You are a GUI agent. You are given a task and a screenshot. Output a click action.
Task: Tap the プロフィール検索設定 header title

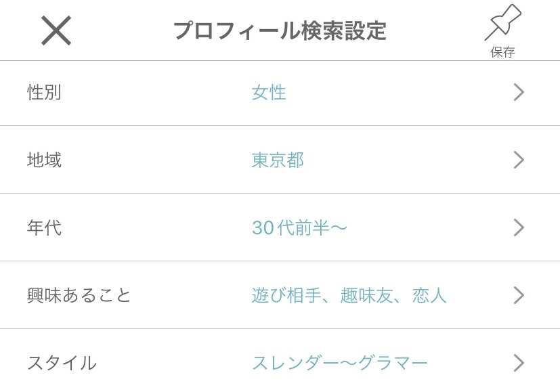pos(279,31)
